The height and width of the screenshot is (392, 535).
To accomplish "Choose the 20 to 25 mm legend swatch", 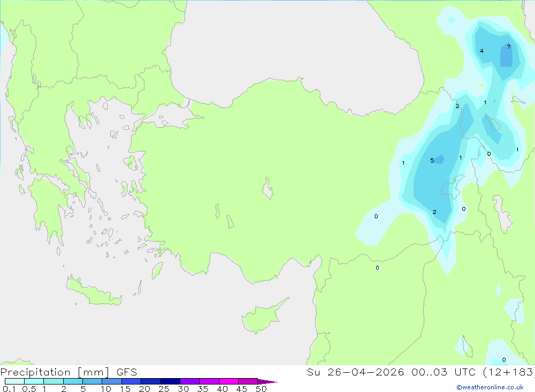I will click(x=150, y=381).
